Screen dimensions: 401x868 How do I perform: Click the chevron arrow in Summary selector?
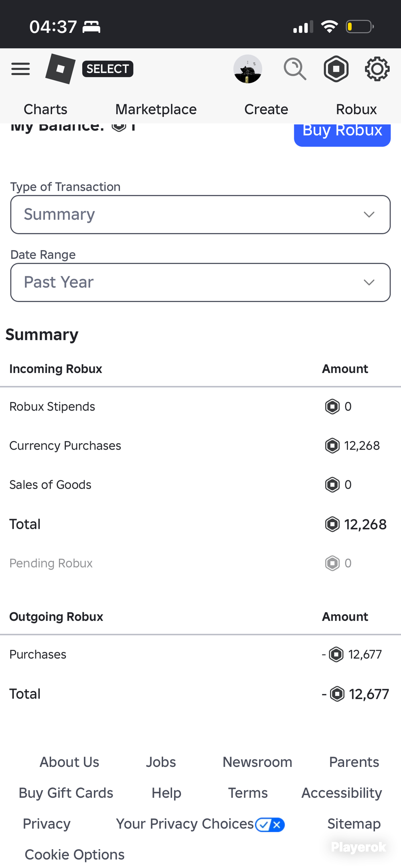point(369,215)
